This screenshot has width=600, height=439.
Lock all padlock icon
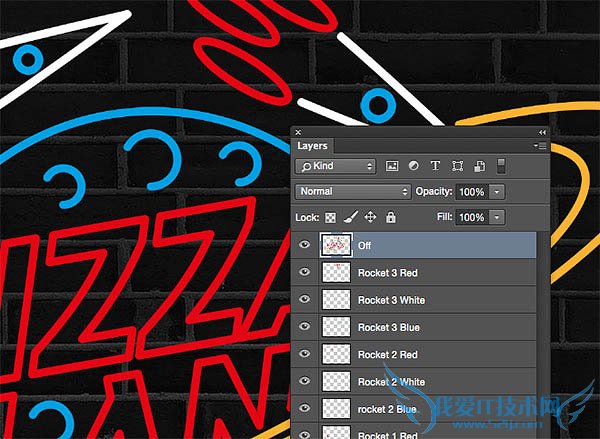[x=390, y=217]
